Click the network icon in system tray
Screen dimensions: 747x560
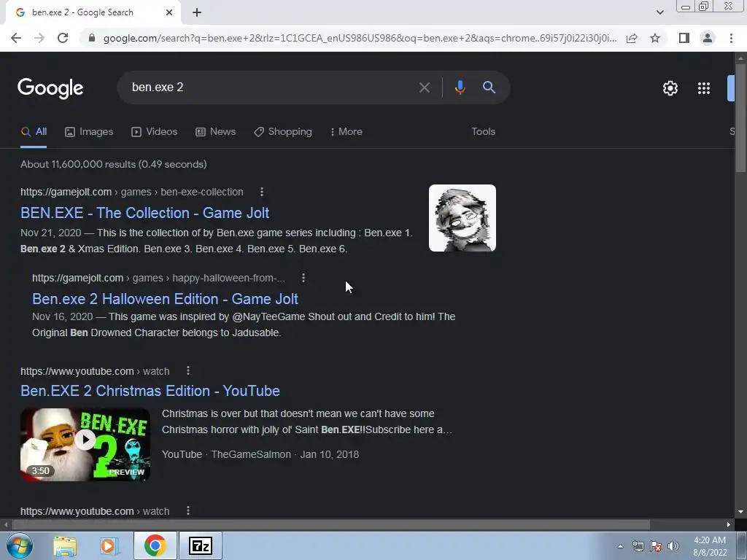[638, 546]
